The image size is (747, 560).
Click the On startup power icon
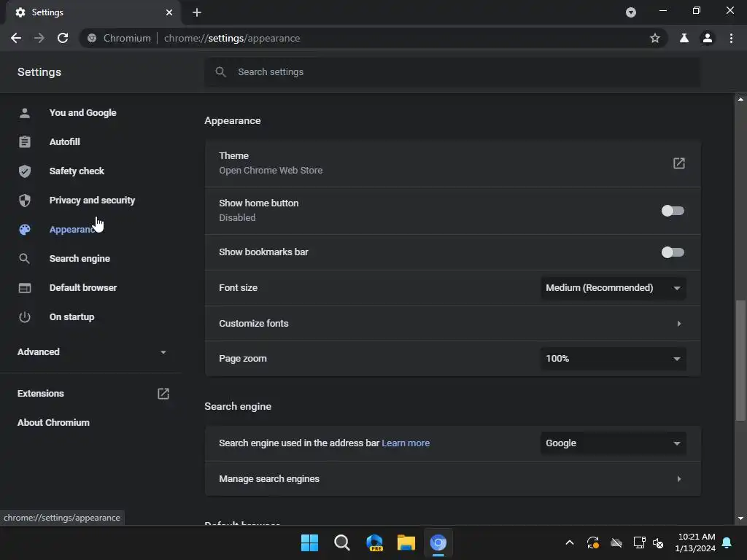[25, 317]
